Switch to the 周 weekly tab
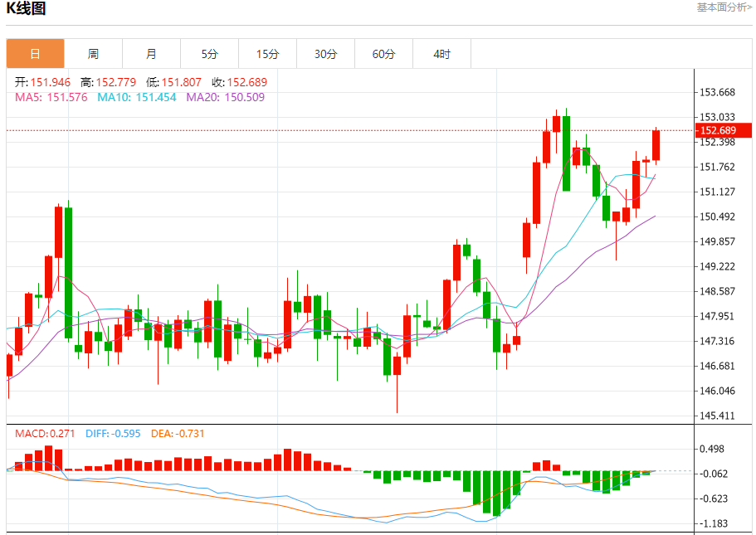 93,54
